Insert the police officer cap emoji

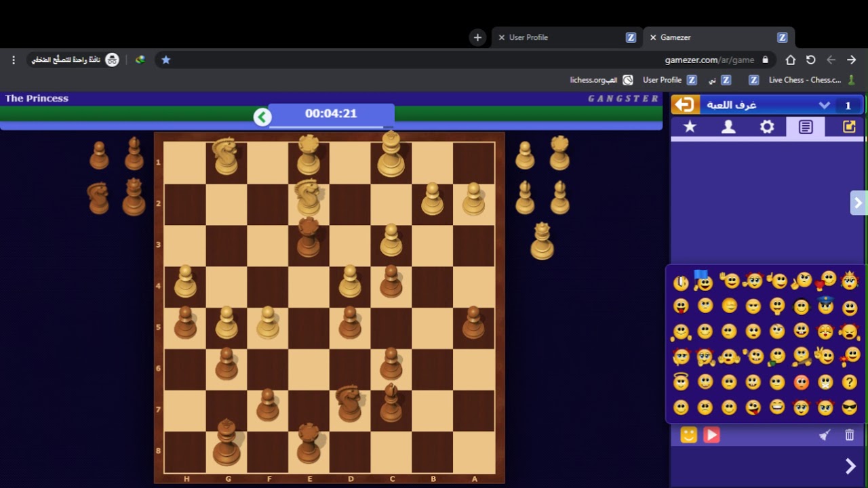click(825, 305)
